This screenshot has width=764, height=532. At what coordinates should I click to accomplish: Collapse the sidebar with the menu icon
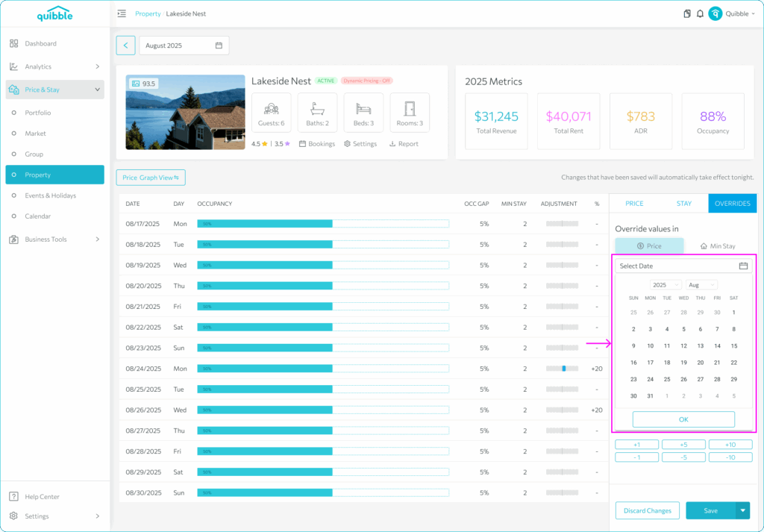pos(122,13)
